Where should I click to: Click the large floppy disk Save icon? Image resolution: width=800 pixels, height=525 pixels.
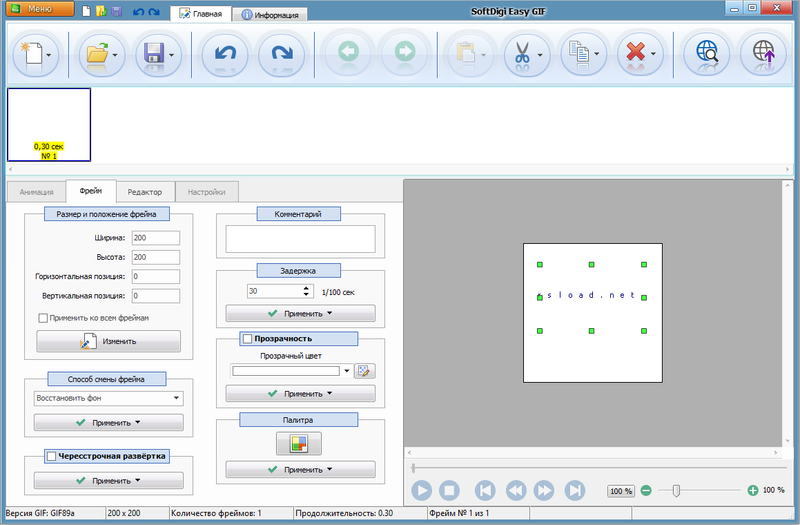point(154,54)
